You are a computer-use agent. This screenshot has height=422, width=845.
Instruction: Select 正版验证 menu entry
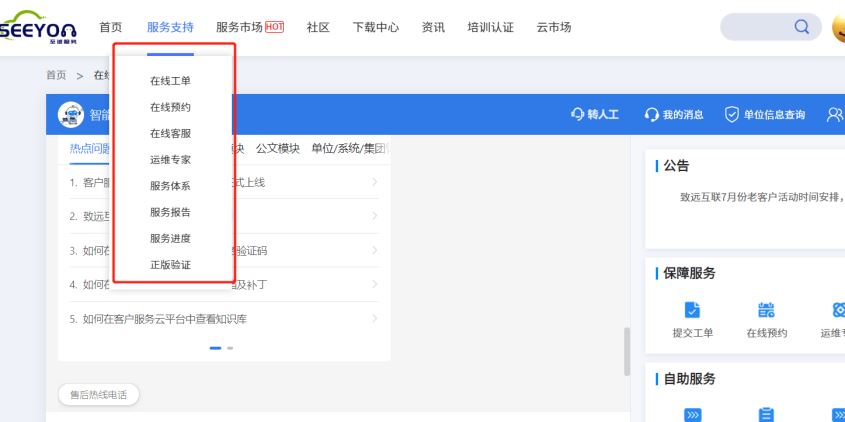click(170, 265)
